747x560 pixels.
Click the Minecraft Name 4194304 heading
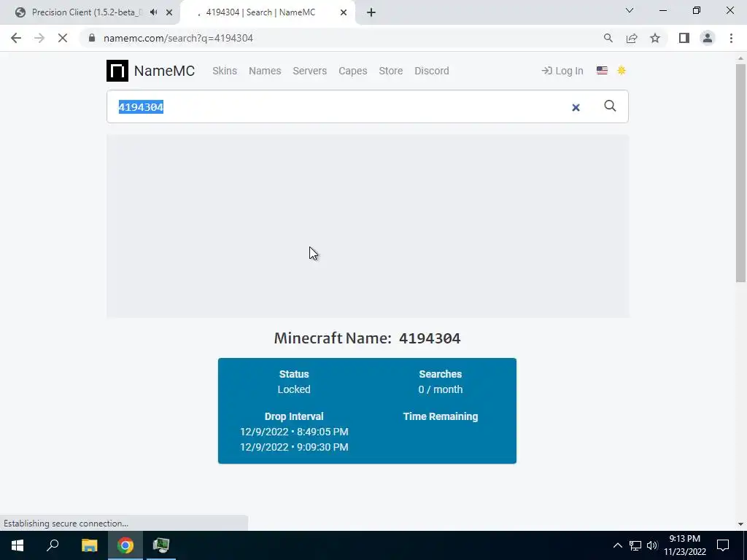coord(368,338)
